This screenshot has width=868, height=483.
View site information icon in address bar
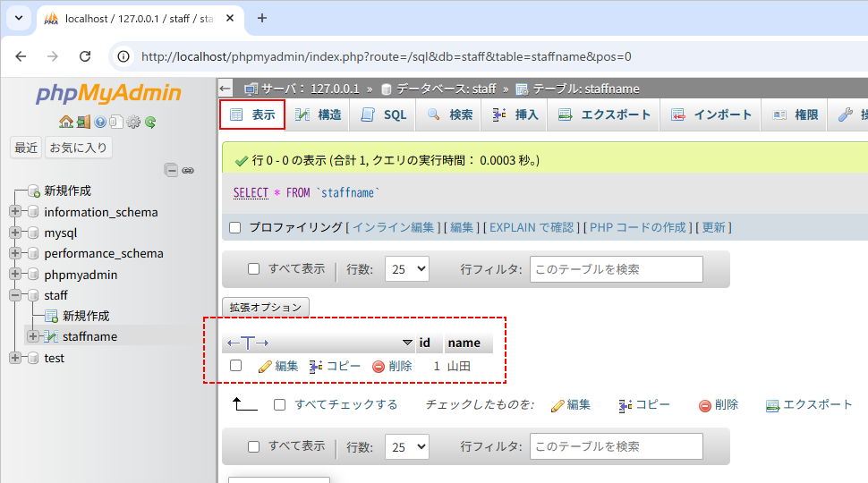(123, 56)
